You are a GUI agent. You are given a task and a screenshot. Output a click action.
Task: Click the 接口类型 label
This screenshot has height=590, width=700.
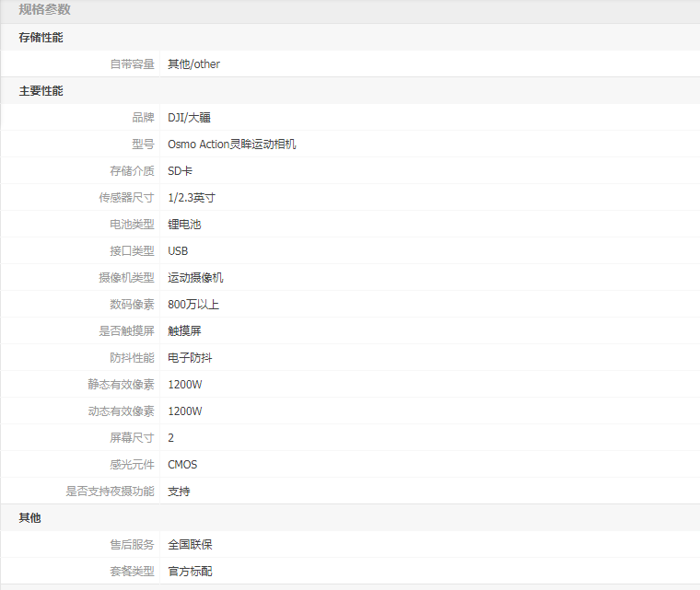coord(132,251)
